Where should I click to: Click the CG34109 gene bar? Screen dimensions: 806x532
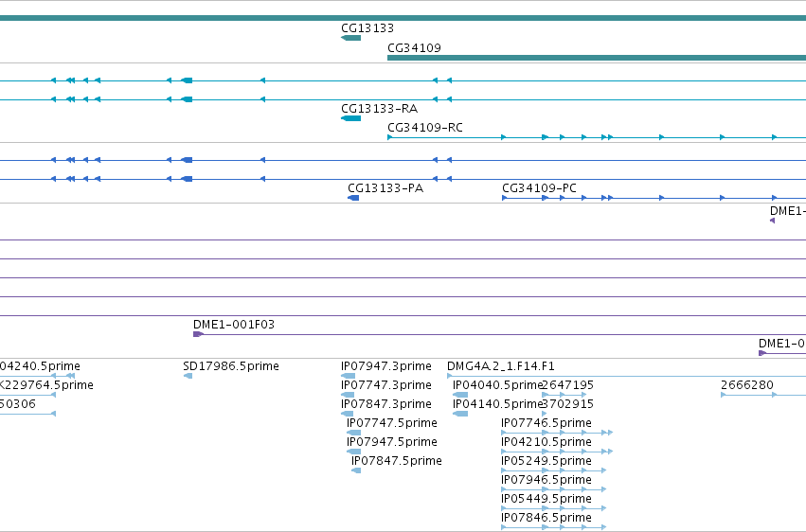[597, 58]
